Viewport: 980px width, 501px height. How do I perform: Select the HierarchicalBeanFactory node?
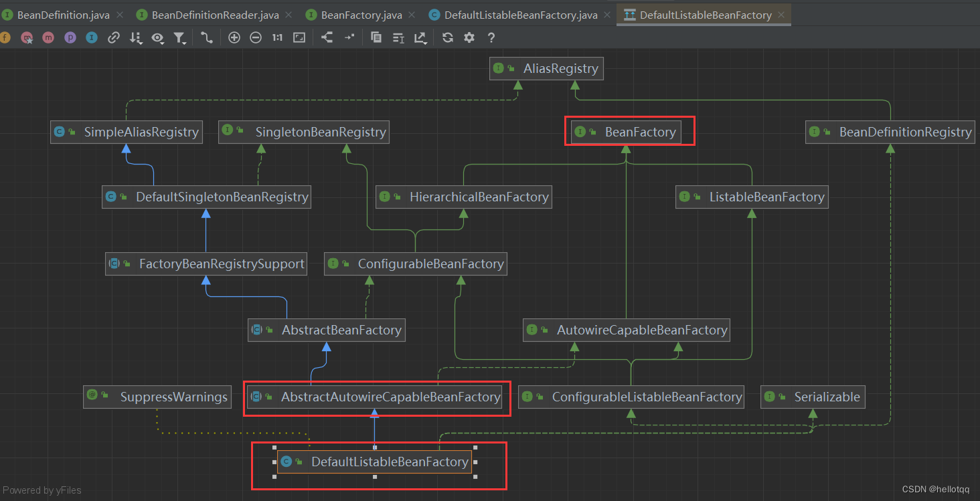(x=463, y=197)
